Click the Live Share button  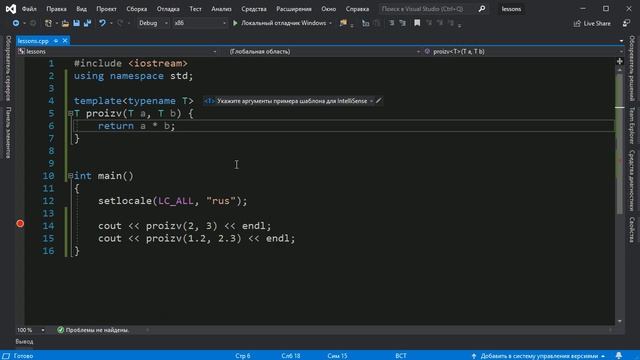592,23
